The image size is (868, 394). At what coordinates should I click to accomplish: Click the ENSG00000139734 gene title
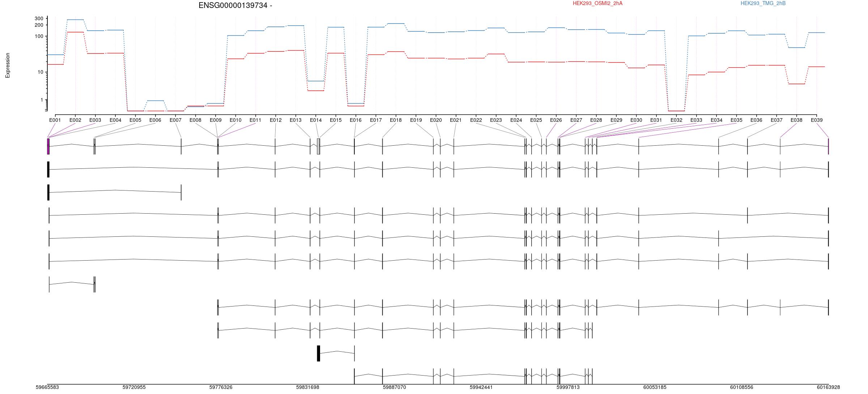point(235,5)
